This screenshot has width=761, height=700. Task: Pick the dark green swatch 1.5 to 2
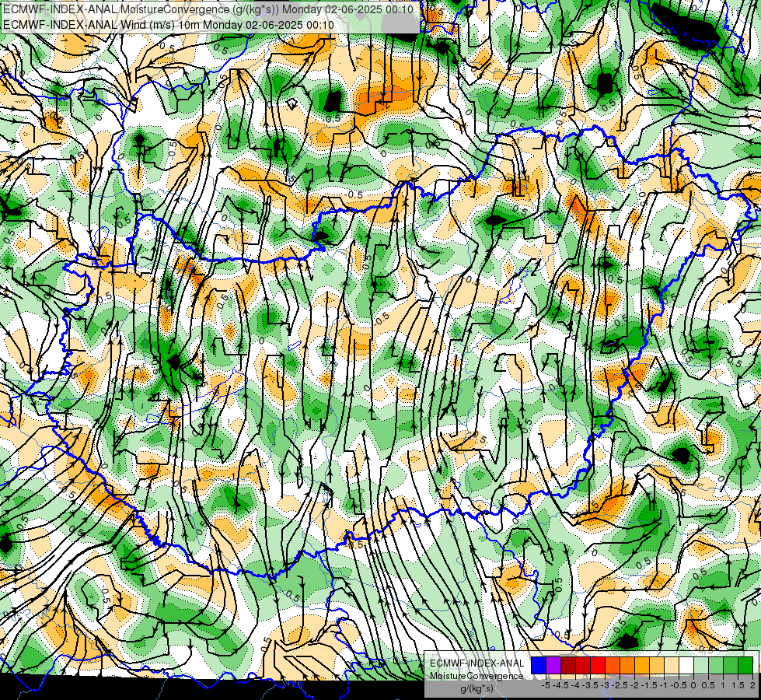click(x=745, y=665)
